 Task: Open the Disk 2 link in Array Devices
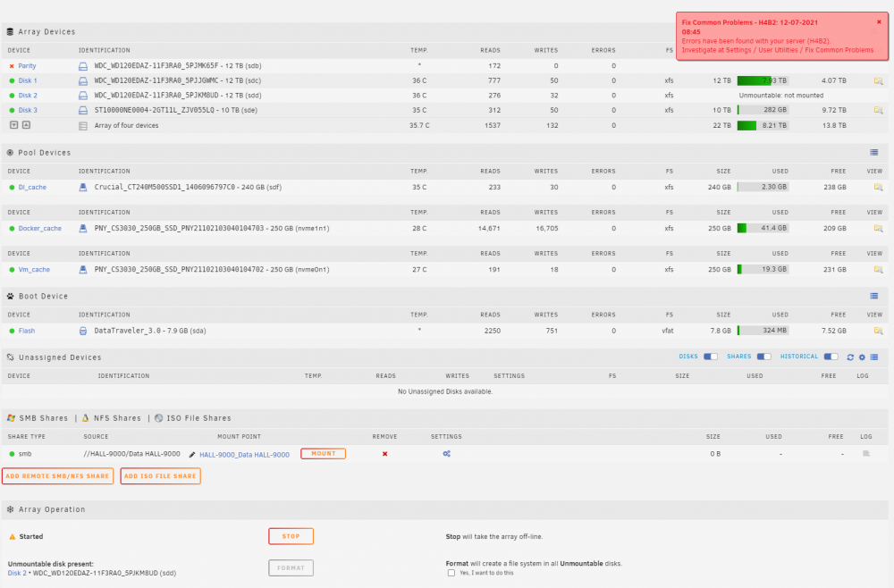coord(28,96)
